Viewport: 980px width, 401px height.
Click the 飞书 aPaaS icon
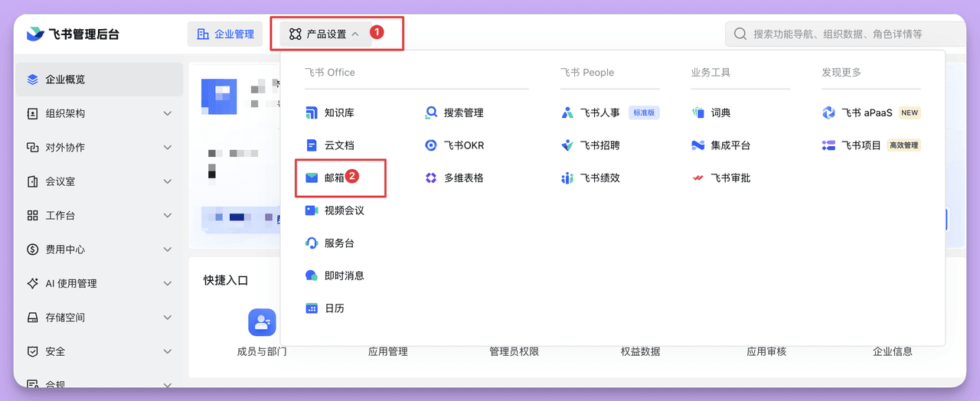pyautogui.click(x=828, y=112)
